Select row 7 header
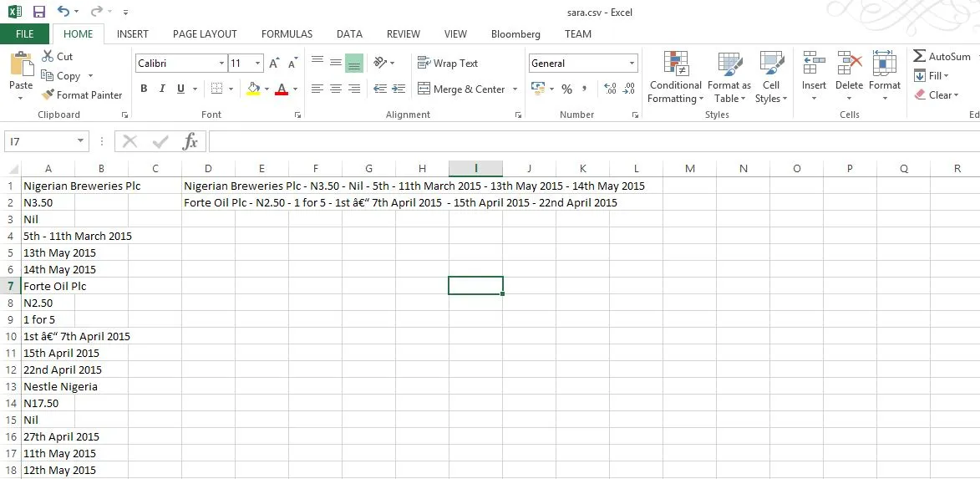 click(x=11, y=286)
